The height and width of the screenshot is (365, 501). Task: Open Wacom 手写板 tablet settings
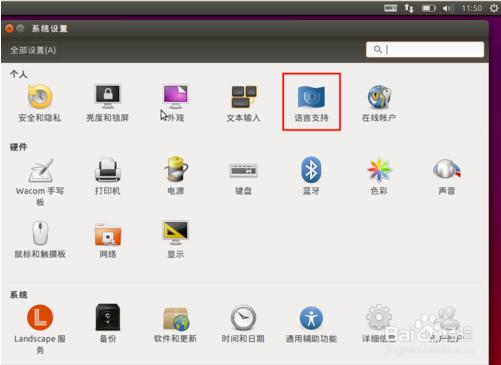pyautogui.click(x=40, y=182)
